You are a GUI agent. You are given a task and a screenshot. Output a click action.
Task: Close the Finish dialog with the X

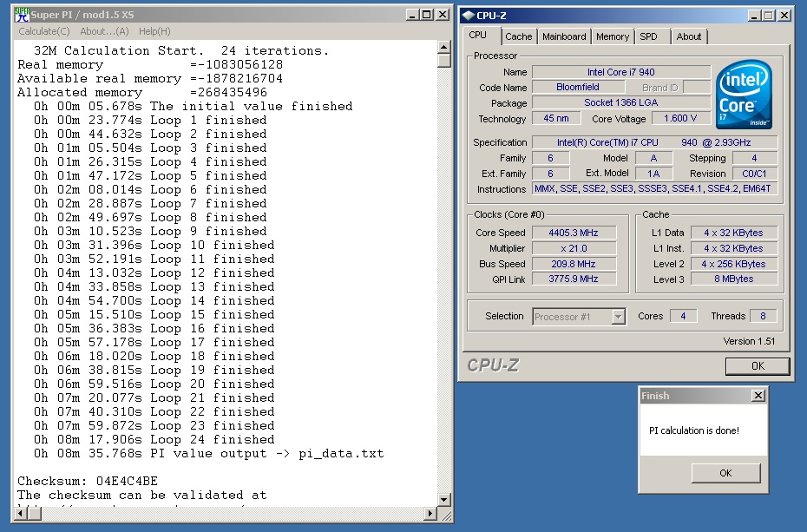click(758, 395)
